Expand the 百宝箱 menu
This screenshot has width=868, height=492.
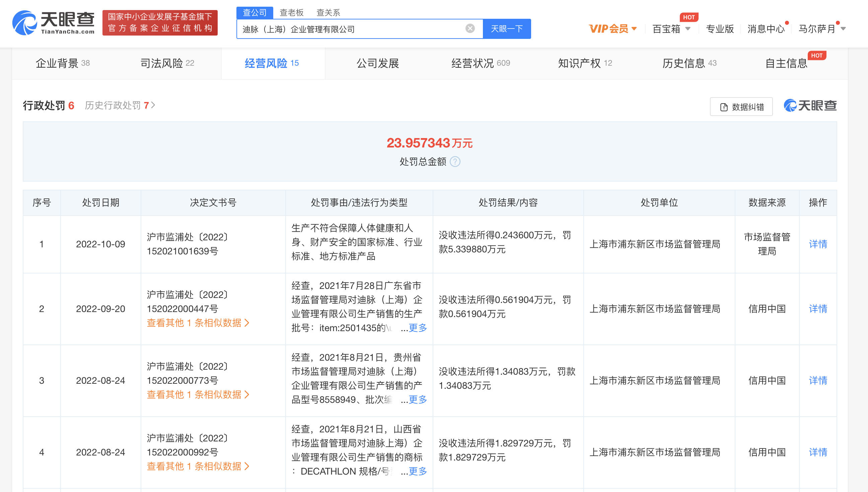click(671, 29)
